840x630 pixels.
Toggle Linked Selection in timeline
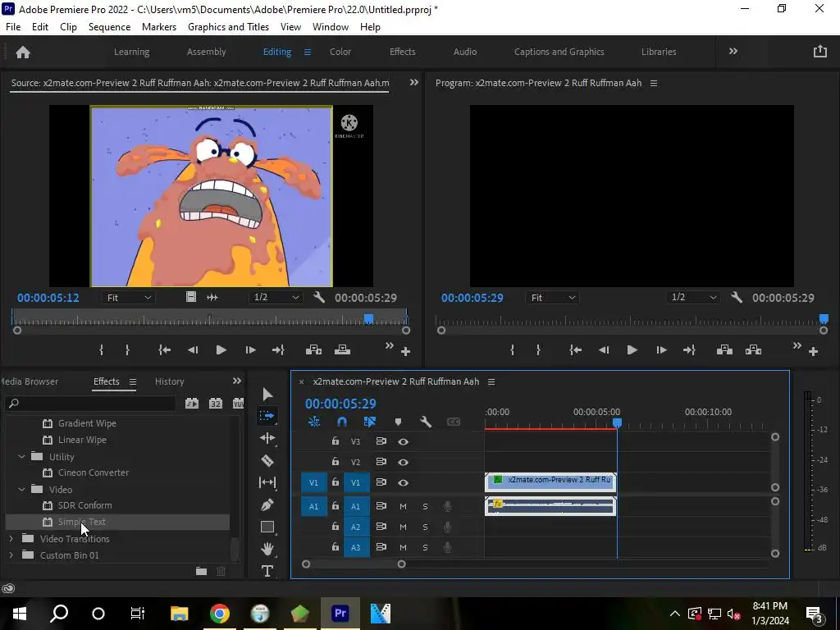(370, 422)
